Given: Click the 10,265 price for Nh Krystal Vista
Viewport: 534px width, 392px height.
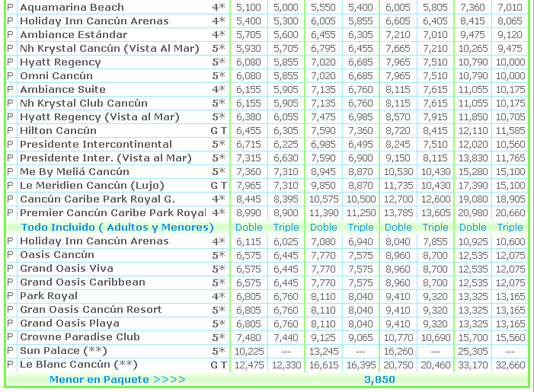Looking at the screenshot, I should 473,49.
